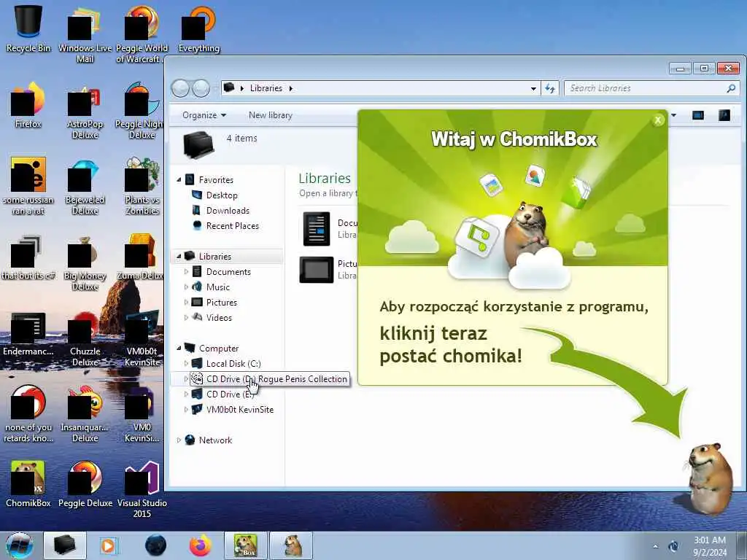Click the taskbar clock showing 3:01 AM
This screenshot has width=747, height=560.
click(x=710, y=545)
